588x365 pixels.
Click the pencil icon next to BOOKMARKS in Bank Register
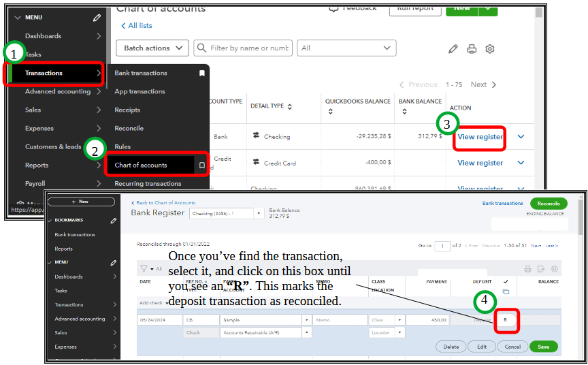pyautogui.click(x=113, y=221)
